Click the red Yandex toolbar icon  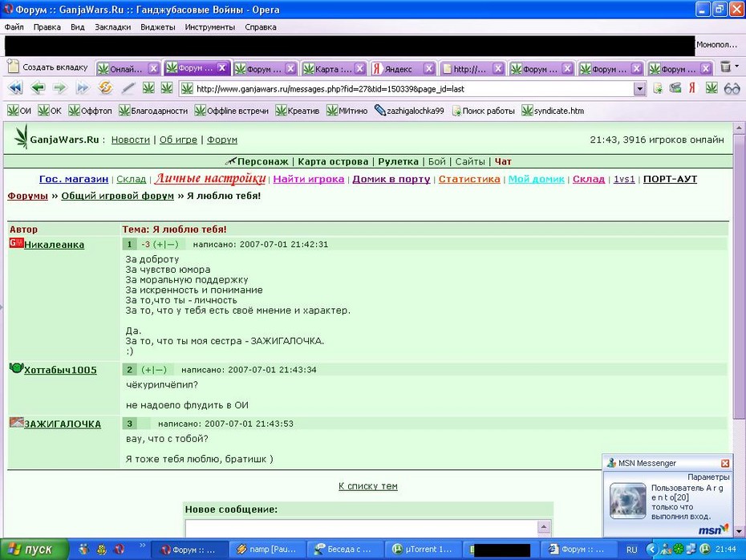point(692,88)
